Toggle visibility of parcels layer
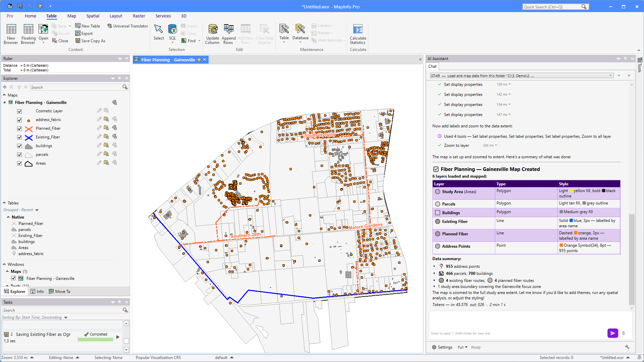Image resolution: width=644 pixels, height=362 pixels. tap(19, 155)
